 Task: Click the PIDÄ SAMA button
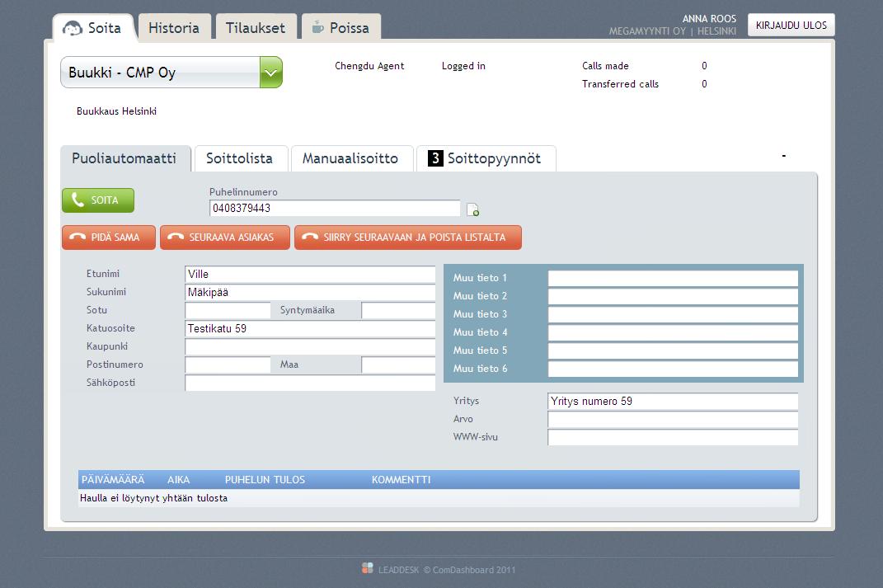point(108,238)
